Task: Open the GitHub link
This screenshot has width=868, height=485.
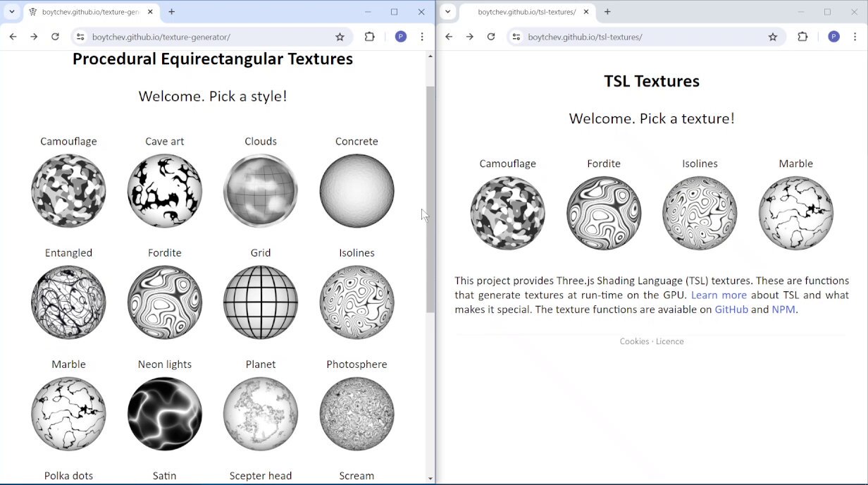Action: pyautogui.click(x=731, y=309)
